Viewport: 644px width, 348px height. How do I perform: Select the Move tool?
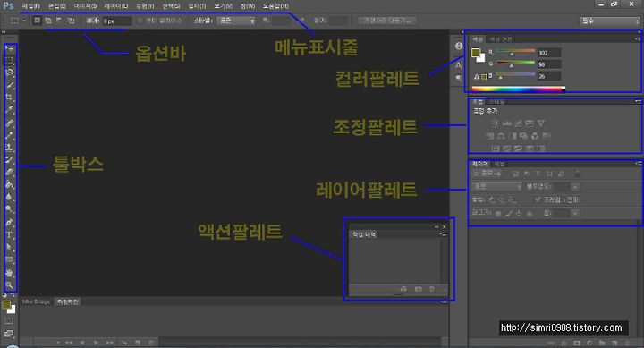[x=10, y=48]
